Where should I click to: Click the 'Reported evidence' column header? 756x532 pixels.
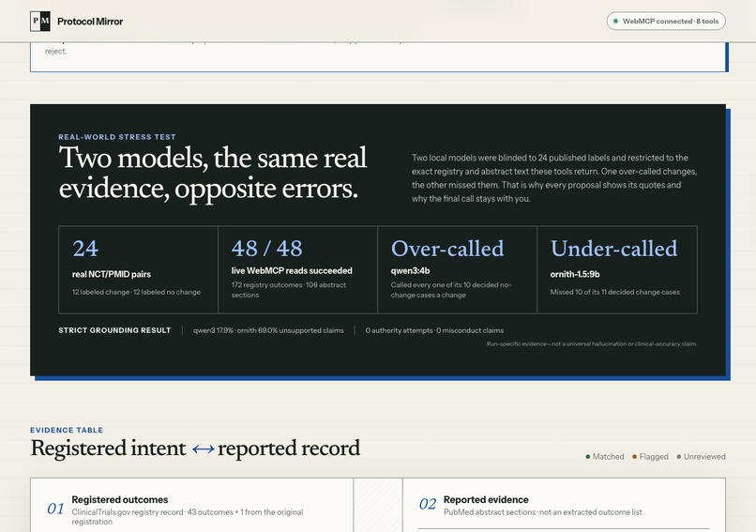tap(486, 500)
